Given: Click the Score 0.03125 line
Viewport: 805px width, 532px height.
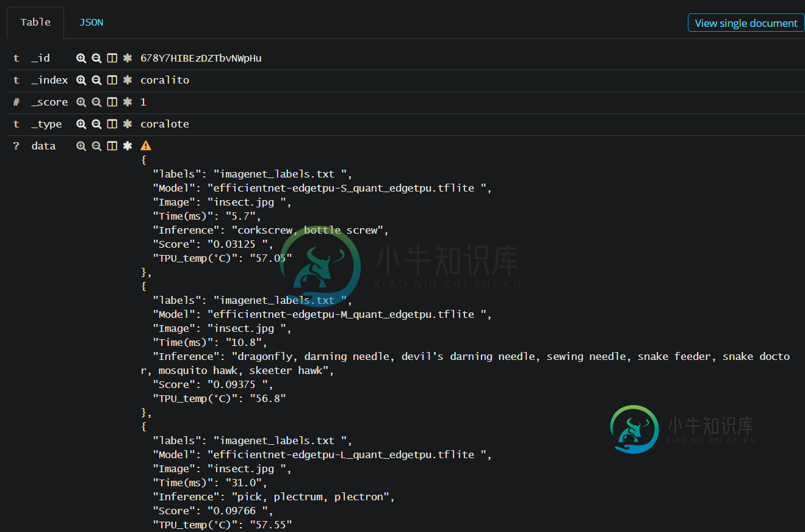Looking at the screenshot, I should pos(213,244).
